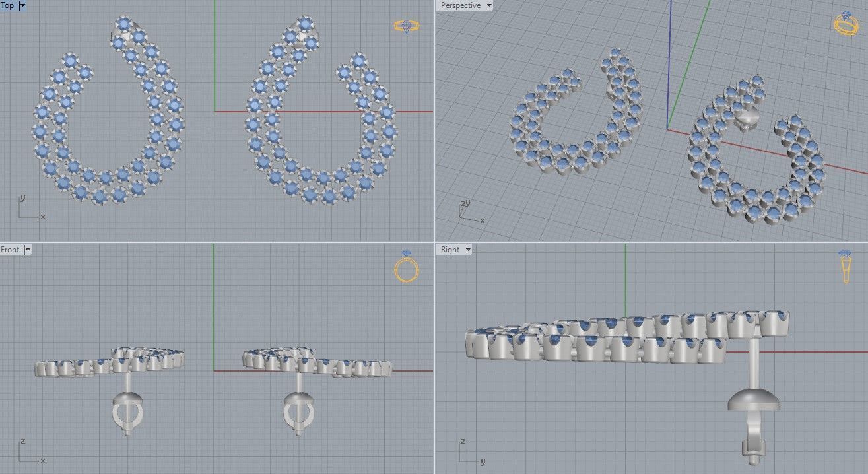868x474 pixels.
Task: Open the Right viewport menu arrow
Action: point(467,250)
